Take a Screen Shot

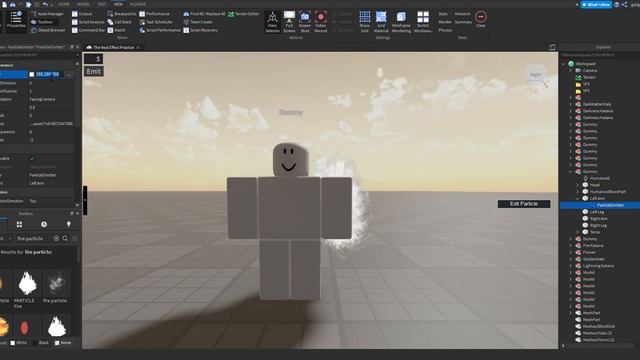tap(305, 22)
